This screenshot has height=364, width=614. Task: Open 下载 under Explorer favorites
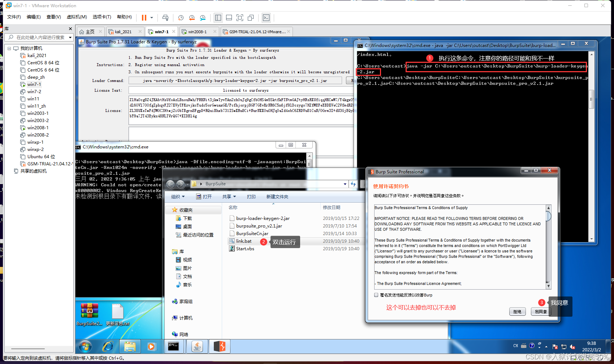click(187, 218)
